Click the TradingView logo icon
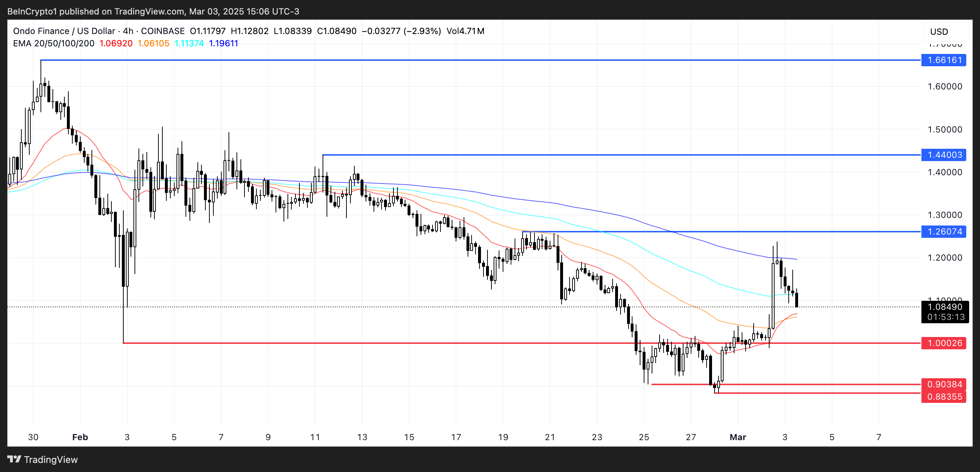980x472 pixels. 14,459
